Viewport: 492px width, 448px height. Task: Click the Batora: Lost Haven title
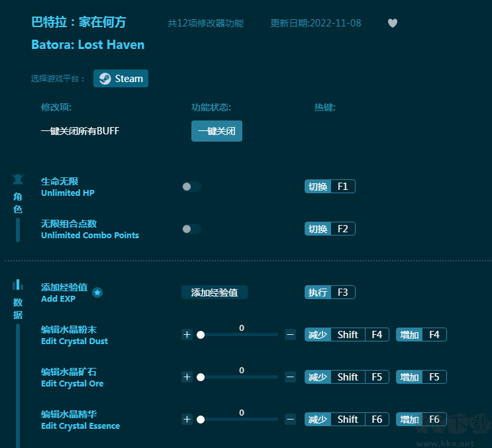88,45
